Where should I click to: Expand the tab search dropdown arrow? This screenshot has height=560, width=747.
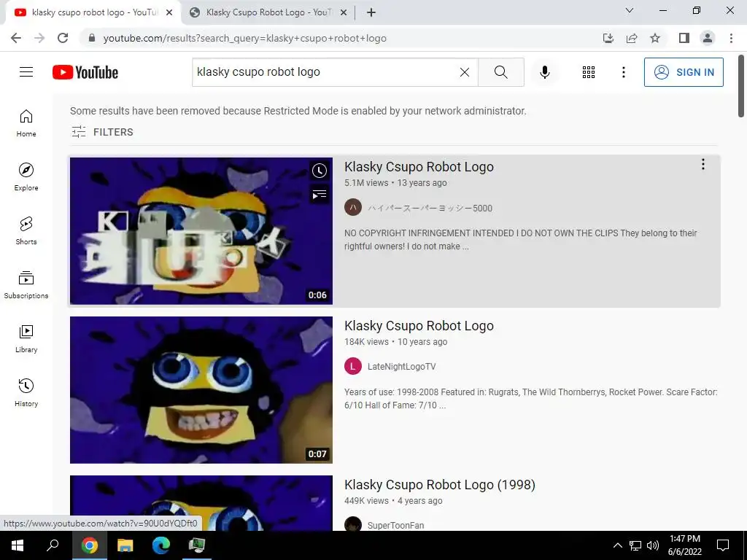pos(630,10)
